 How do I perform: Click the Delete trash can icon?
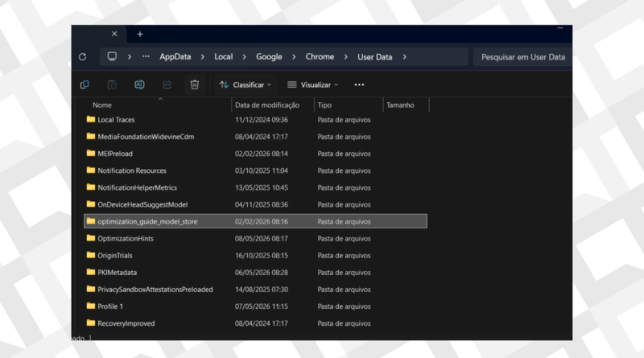195,84
